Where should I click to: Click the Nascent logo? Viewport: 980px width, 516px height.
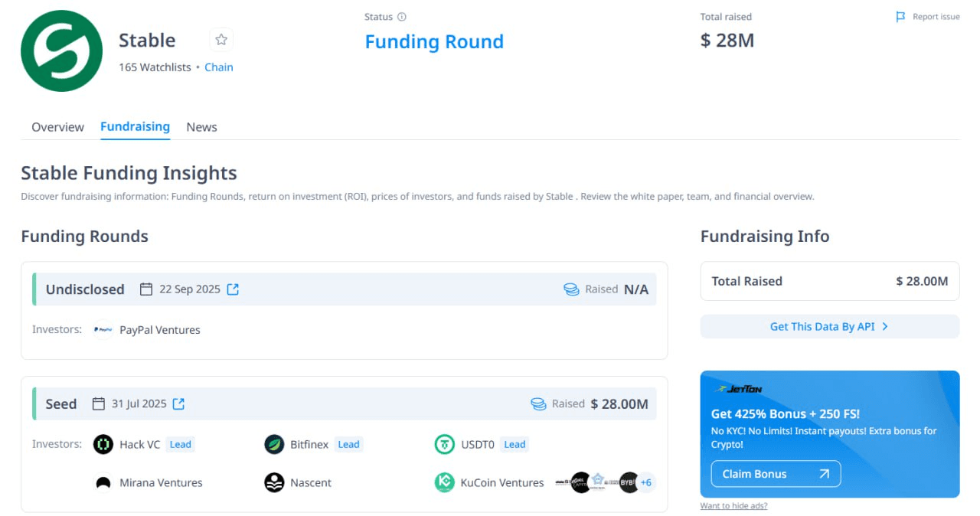(x=274, y=483)
